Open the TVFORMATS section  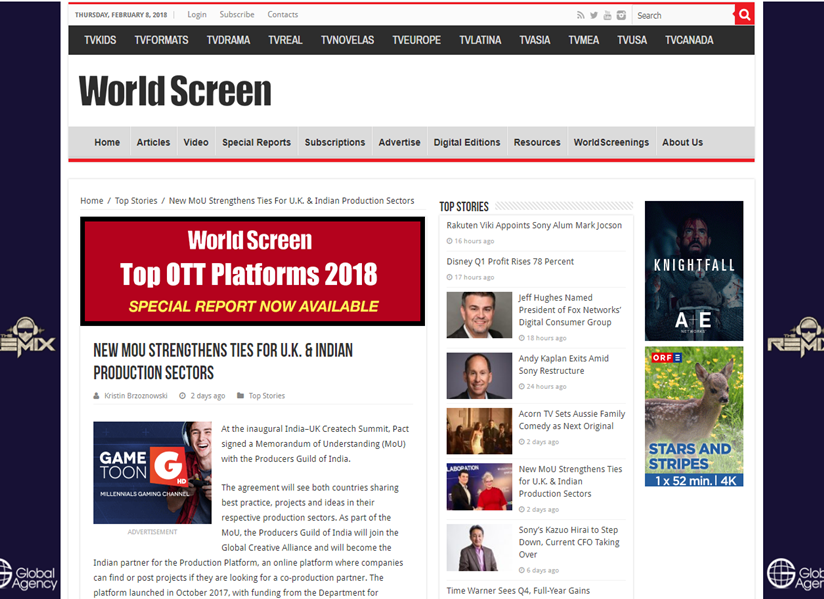[x=161, y=40]
